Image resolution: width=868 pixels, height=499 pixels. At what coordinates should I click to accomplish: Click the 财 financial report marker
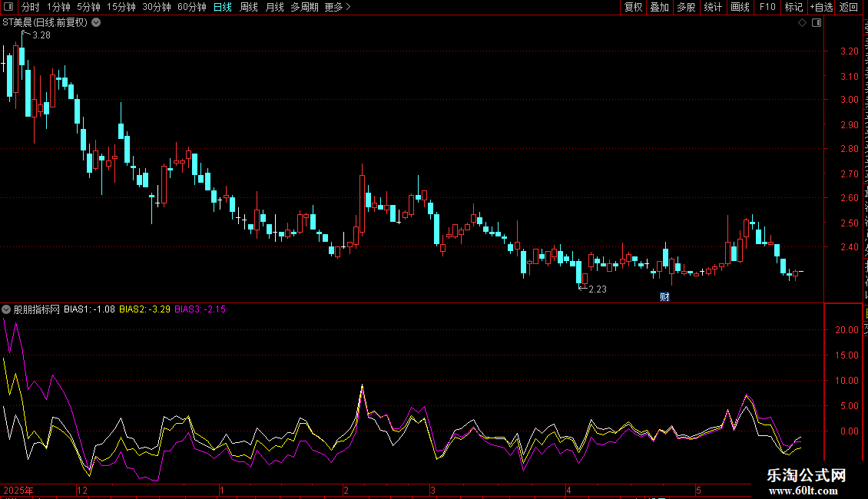pos(665,297)
